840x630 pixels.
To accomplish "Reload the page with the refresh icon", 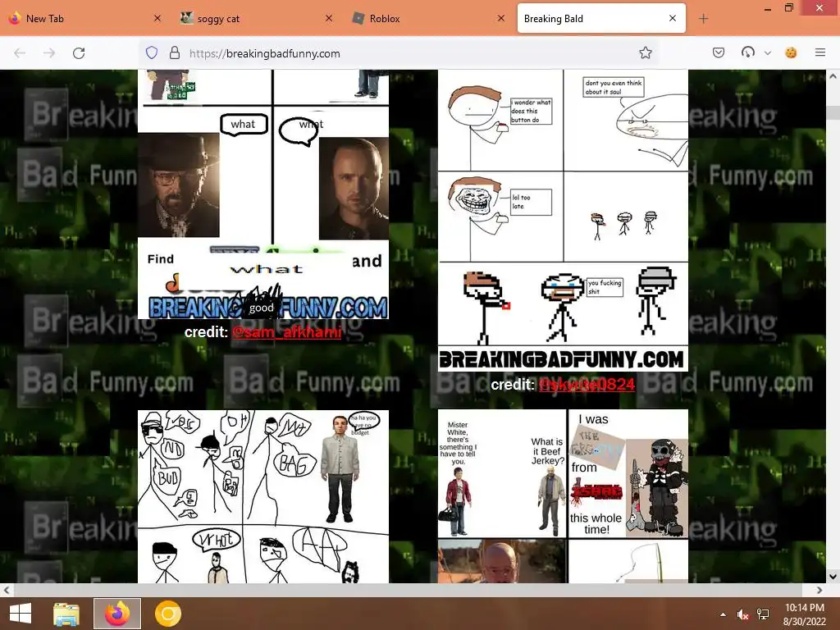I will click(x=79, y=53).
